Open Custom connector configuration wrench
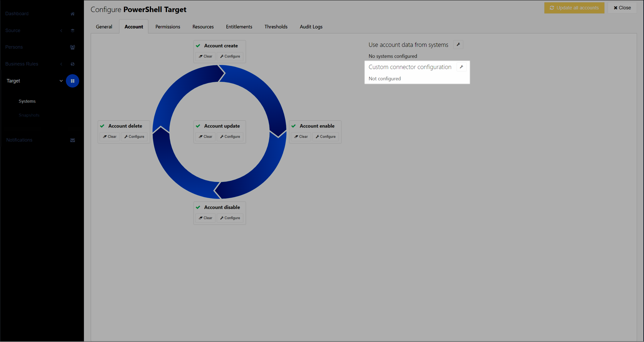Image resolution: width=644 pixels, height=342 pixels. [x=462, y=67]
